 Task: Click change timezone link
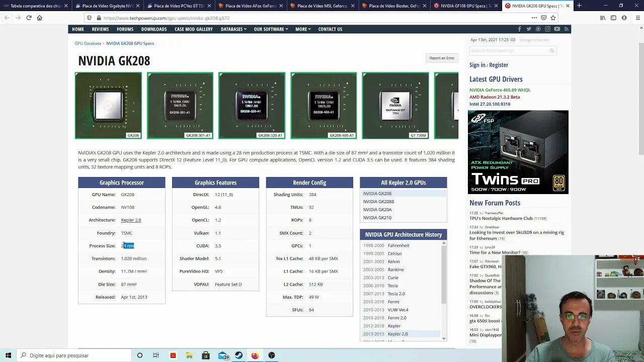[x=534, y=40]
